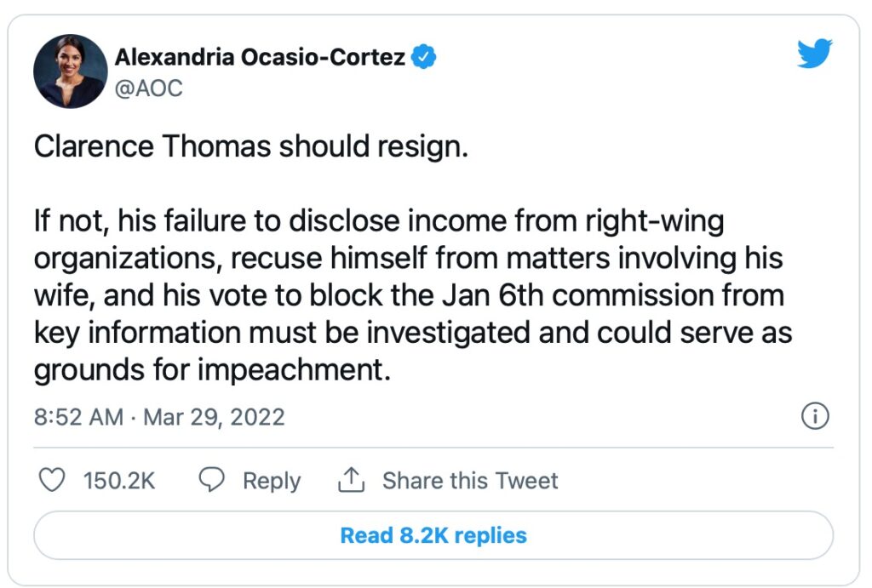
Task: Open the @AOC handle link
Action: pos(149,88)
